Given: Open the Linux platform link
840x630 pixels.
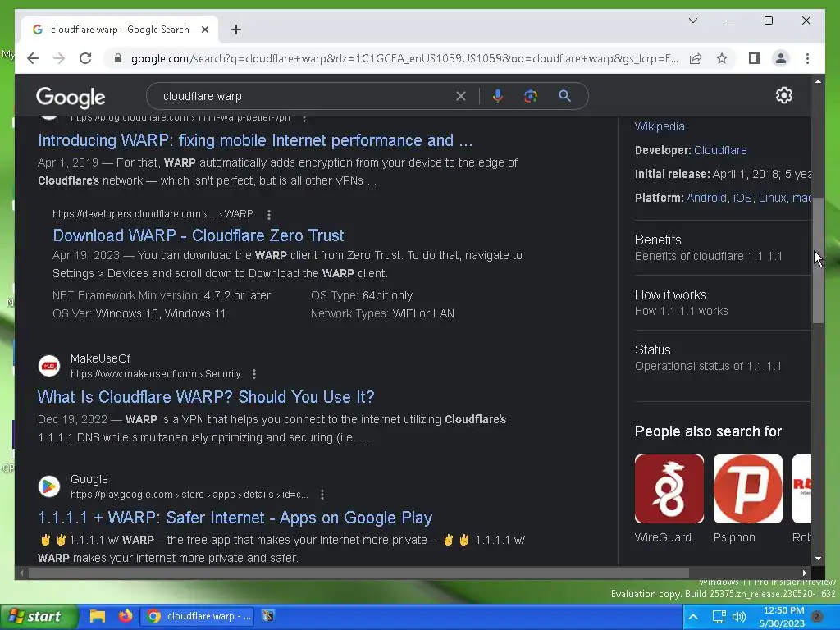Looking at the screenshot, I should (772, 198).
